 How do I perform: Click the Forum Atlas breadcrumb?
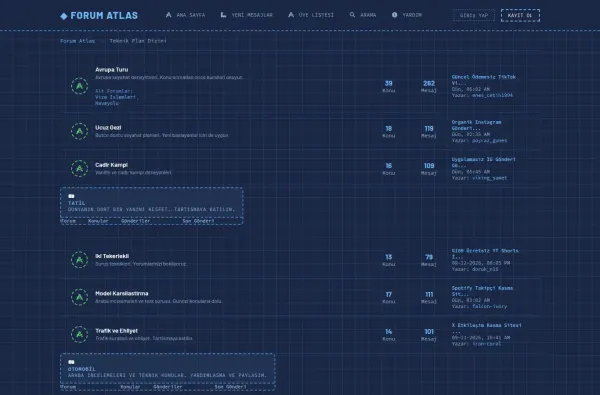(77, 41)
